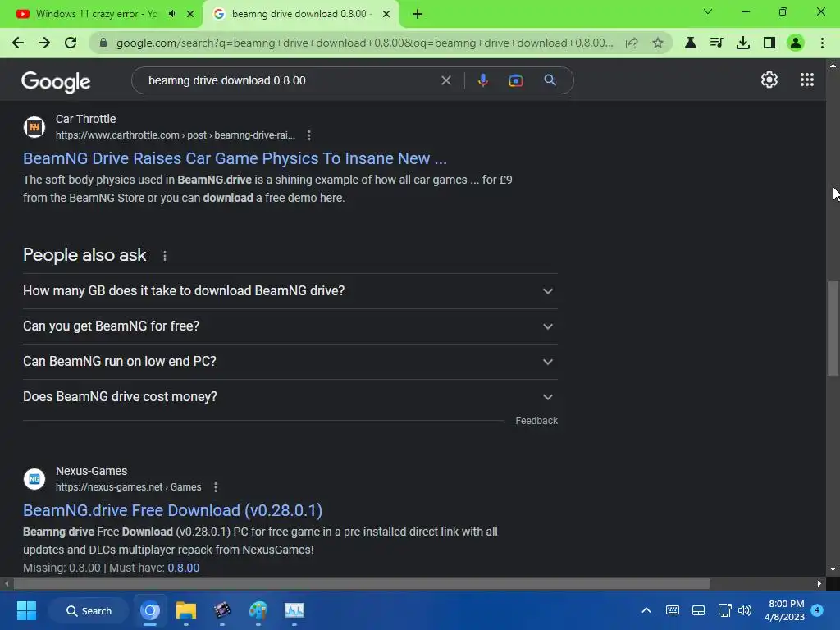Go to the Google home logo
840x630 pixels.
tap(56, 81)
